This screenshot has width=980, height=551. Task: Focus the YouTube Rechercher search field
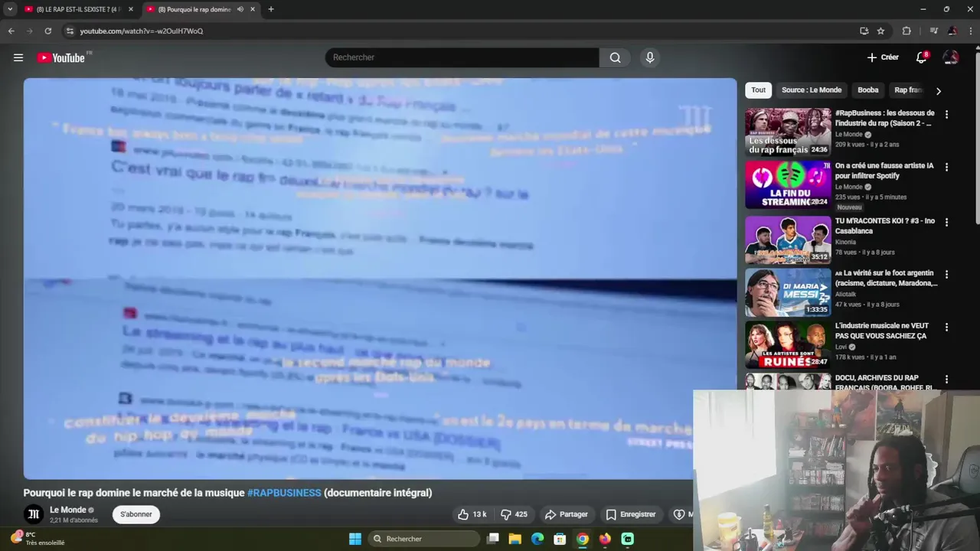[462, 57]
